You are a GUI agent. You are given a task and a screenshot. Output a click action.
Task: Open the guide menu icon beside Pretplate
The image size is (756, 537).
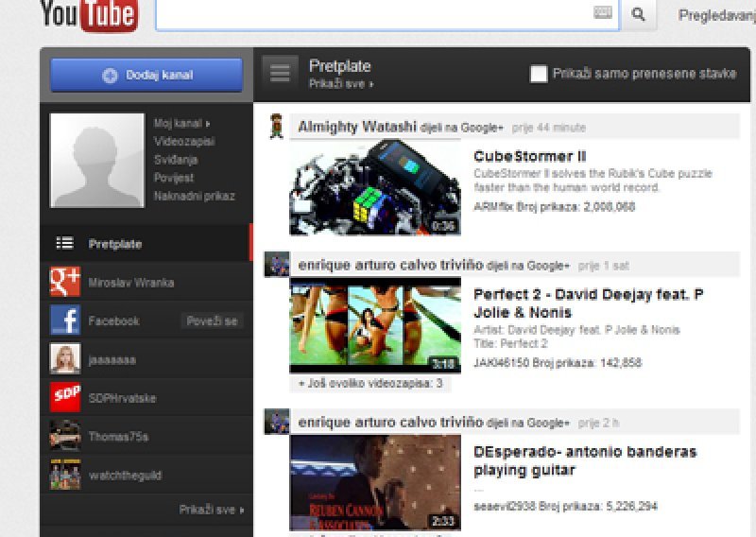point(279,72)
